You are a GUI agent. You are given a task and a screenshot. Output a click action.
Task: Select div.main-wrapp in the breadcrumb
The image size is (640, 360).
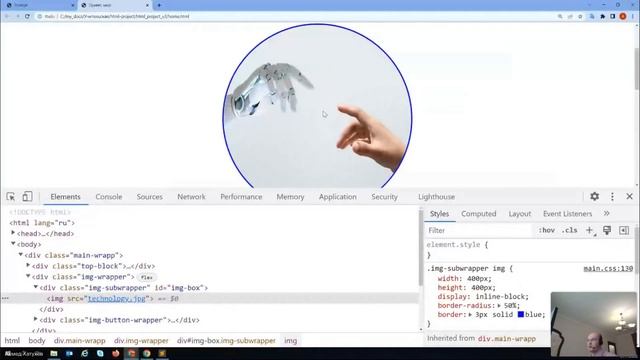(x=80, y=340)
